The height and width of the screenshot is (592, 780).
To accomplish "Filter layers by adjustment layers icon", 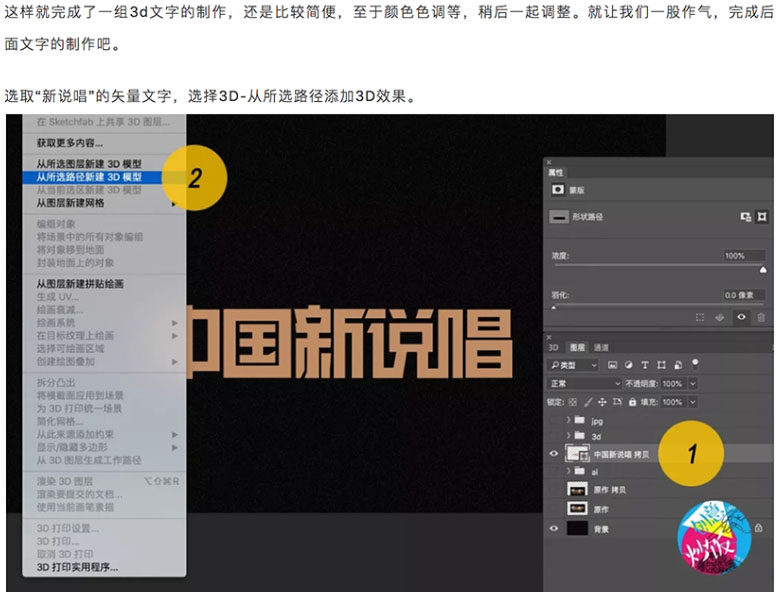I will (629, 365).
